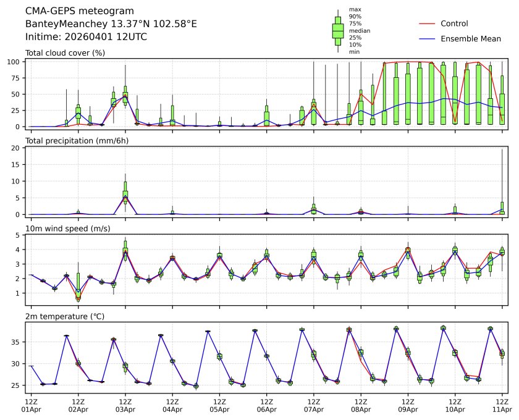Click the BanteyMeanchey location coordinates text
This screenshot has width=519, height=420.
pyautogui.click(x=111, y=23)
